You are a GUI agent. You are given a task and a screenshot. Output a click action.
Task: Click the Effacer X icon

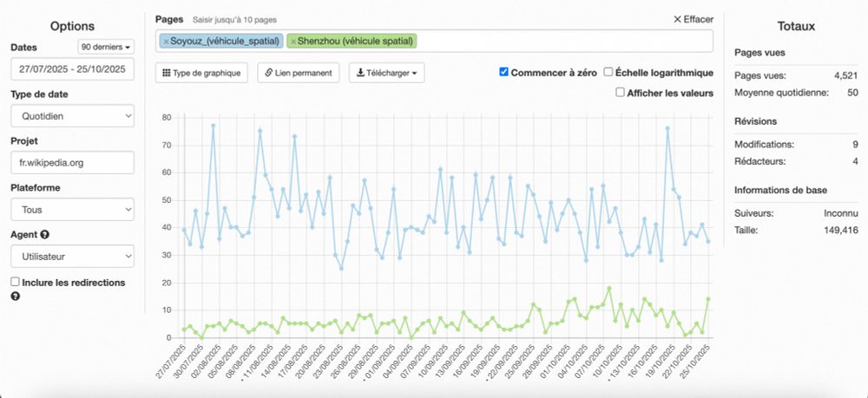coord(677,19)
